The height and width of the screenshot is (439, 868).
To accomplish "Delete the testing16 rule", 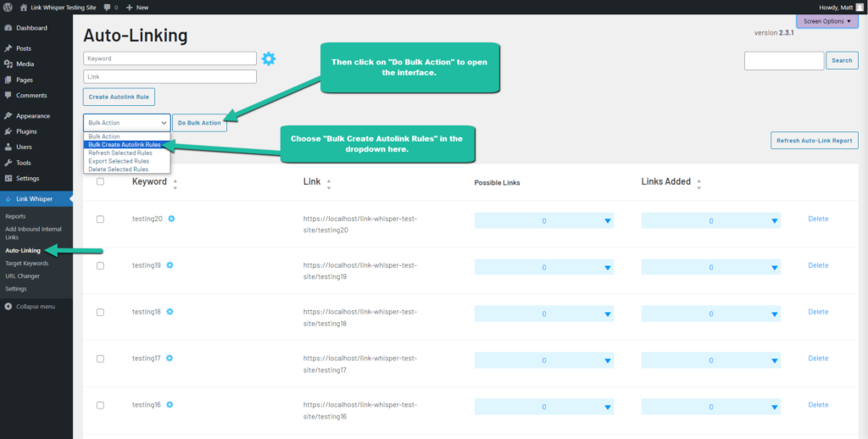I will click(x=818, y=405).
